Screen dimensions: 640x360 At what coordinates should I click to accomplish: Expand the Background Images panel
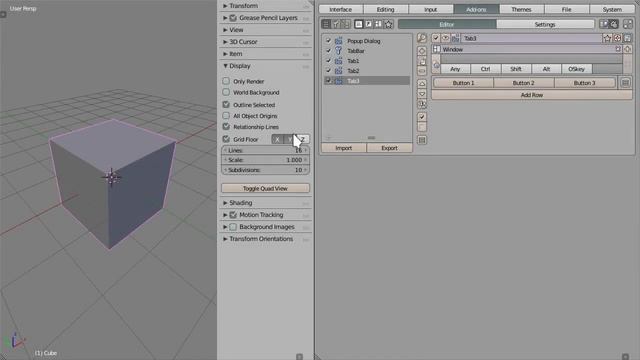[x=224, y=227]
